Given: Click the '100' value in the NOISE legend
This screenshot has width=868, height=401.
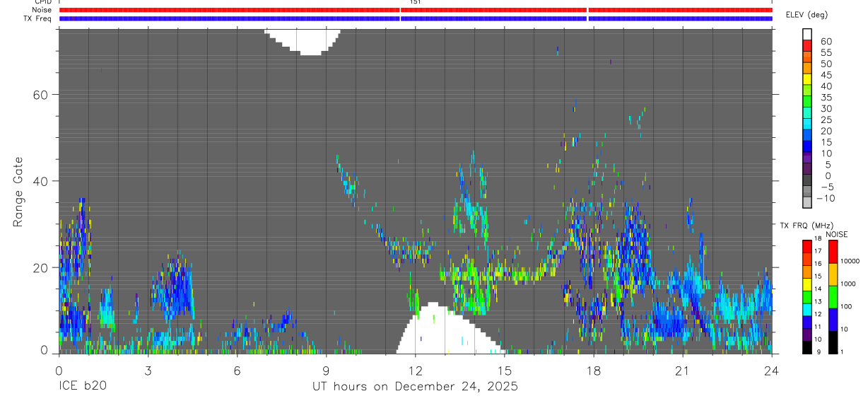Looking at the screenshot, I should click(846, 307).
